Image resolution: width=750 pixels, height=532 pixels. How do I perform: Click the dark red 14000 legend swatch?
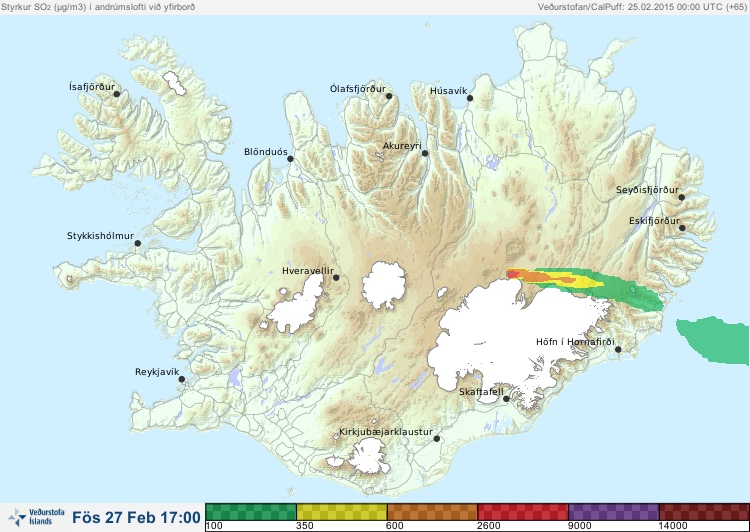point(704,512)
